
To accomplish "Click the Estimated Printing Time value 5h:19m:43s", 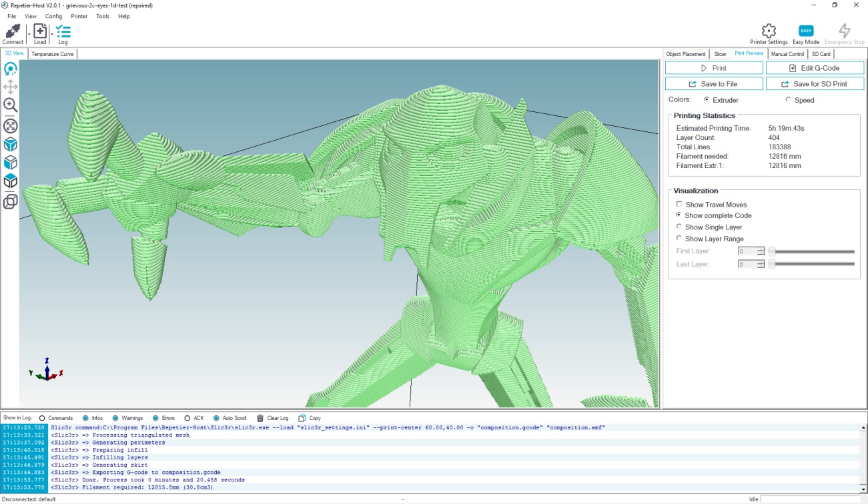I will pos(786,128).
